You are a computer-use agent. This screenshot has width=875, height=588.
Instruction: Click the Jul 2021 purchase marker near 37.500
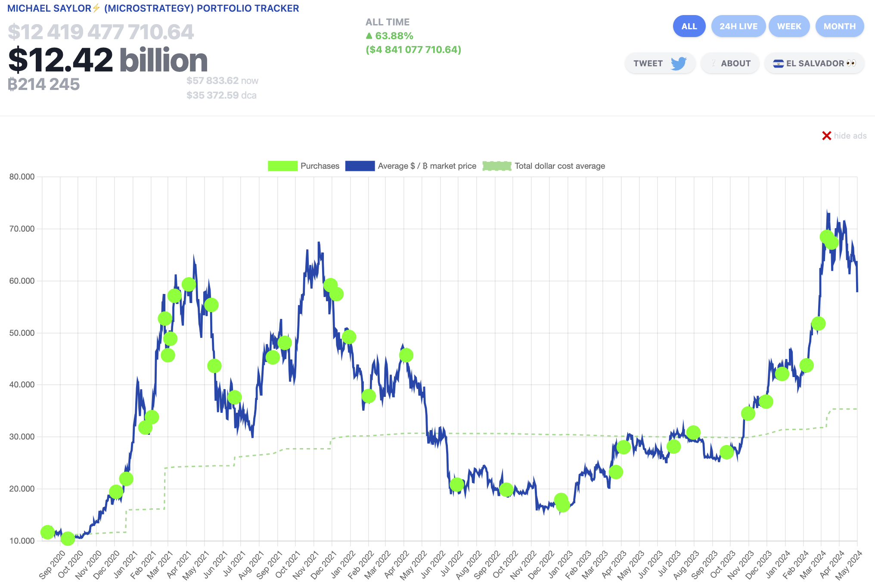click(x=234, y=397)
